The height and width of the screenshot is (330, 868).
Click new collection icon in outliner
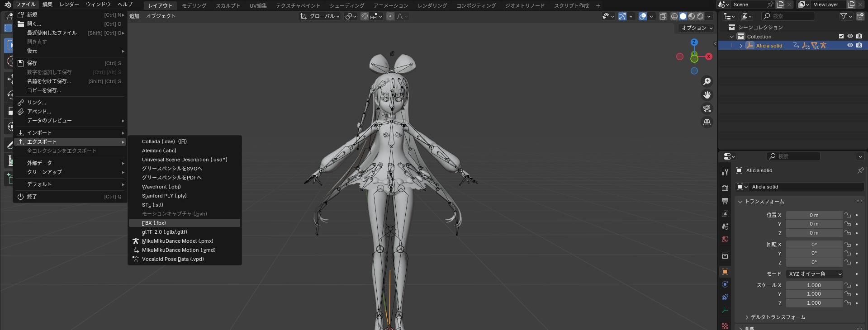pos(860,16)
